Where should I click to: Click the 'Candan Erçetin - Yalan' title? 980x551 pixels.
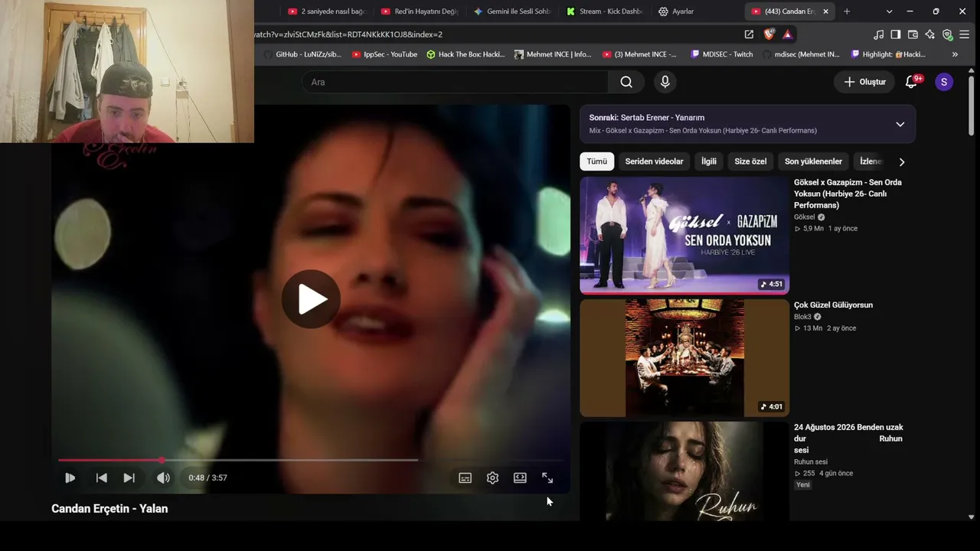(x=109, y=508)
